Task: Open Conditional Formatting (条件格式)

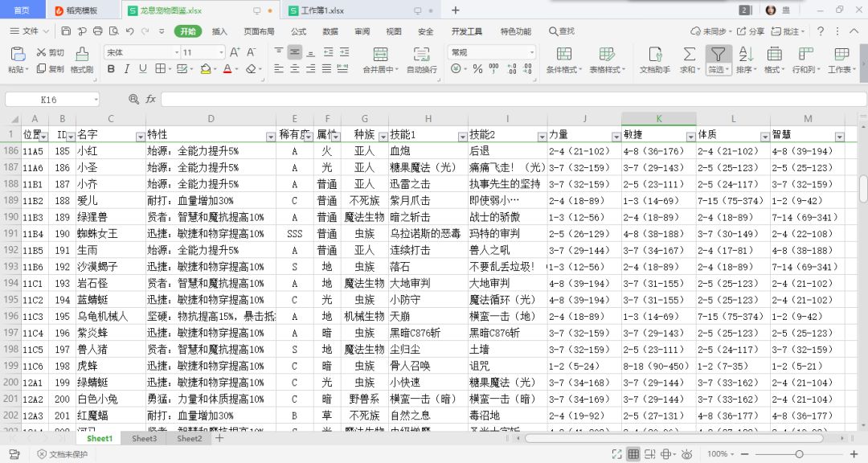Action: [x=564, y=59]
